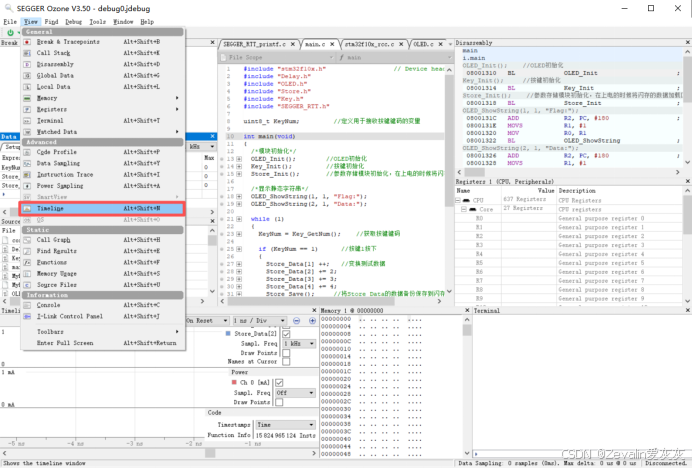Viewport: 692px width, 468px height.
Task: Open the 1 kHz Sampl. Freq dropdown
Action: [299, 343]
